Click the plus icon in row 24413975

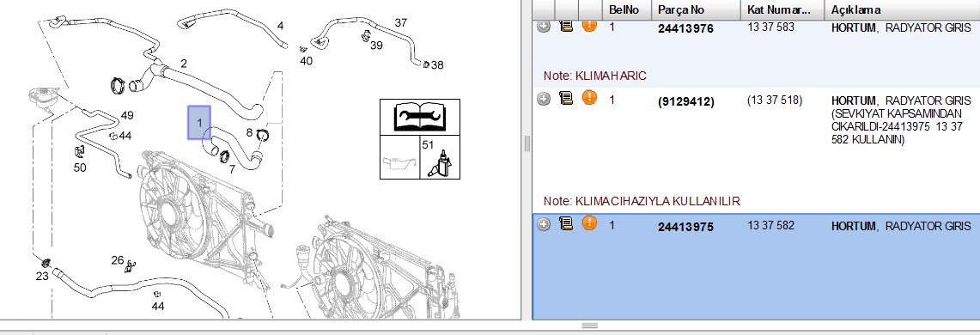coord(544,224)
